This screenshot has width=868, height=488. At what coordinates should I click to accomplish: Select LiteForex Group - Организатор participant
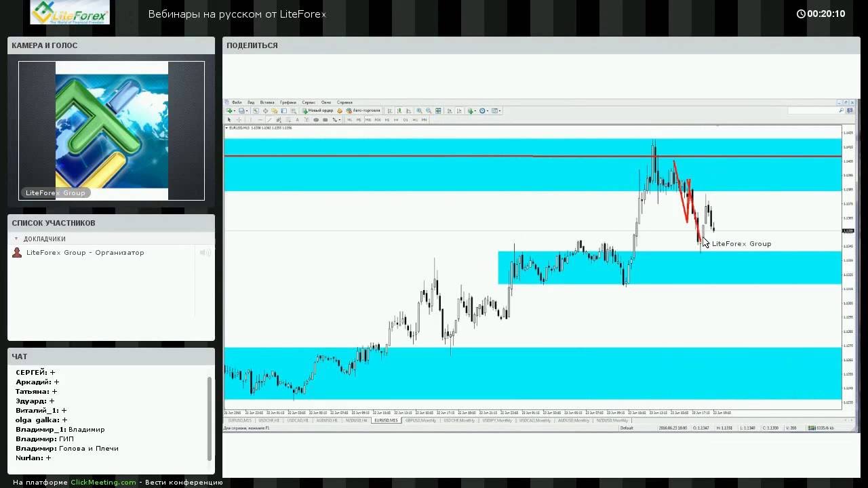[x=85, y=252]
